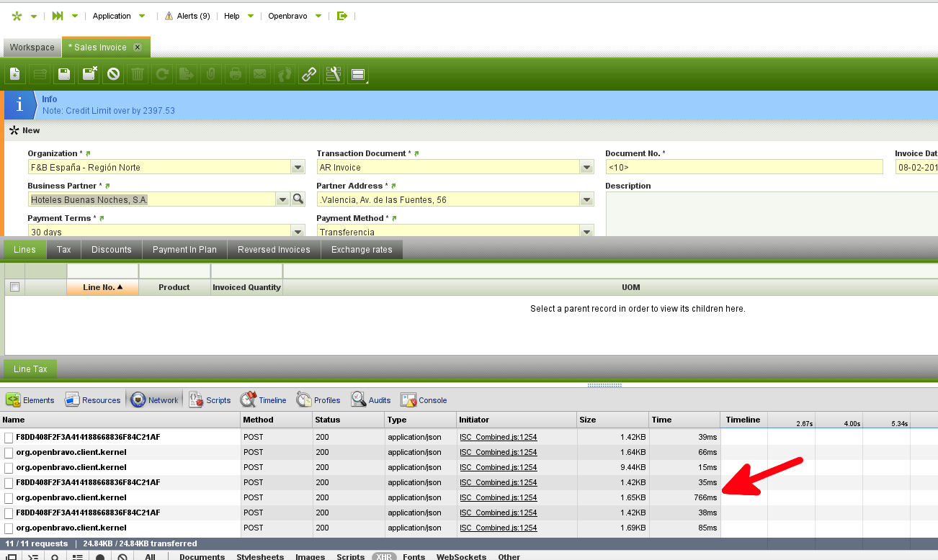Expand the Partner Address dropdown
This screenshot has height=560, width=938.
point(587,200)
